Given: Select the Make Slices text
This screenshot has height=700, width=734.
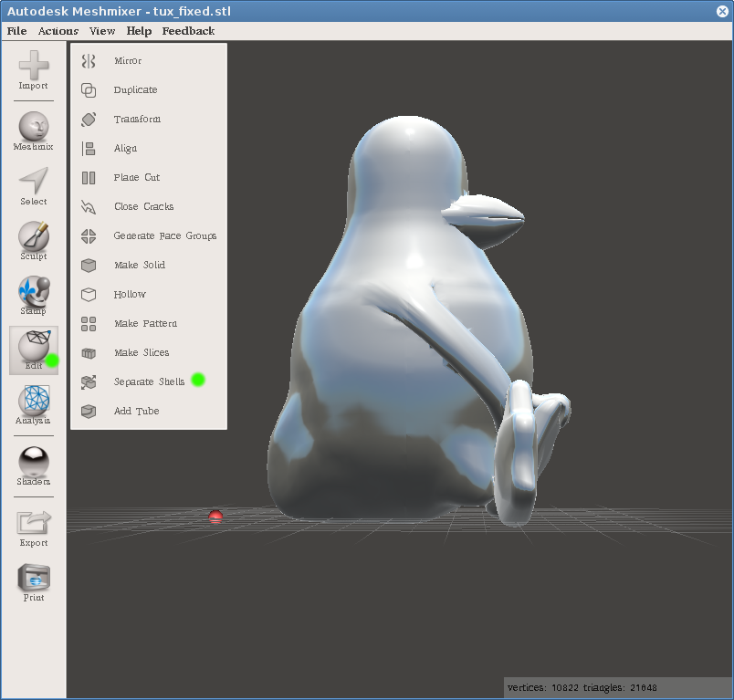Looking at the screenshot, I should point(142,353).
